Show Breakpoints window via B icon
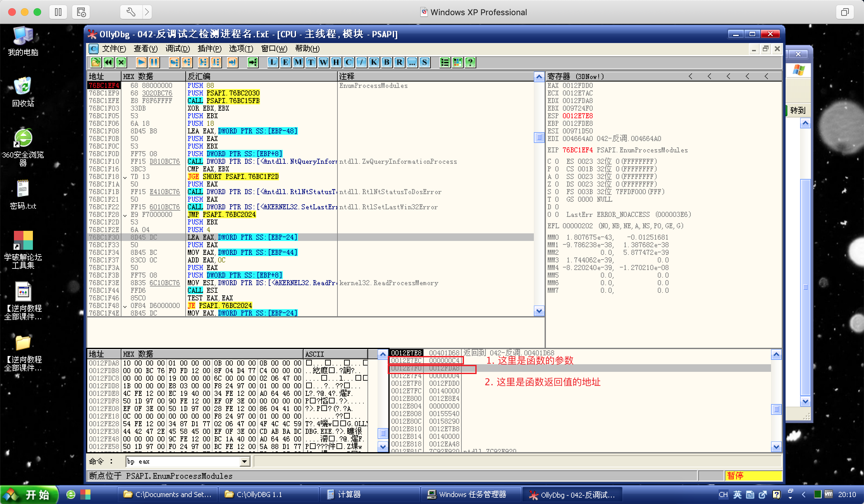 386,62
